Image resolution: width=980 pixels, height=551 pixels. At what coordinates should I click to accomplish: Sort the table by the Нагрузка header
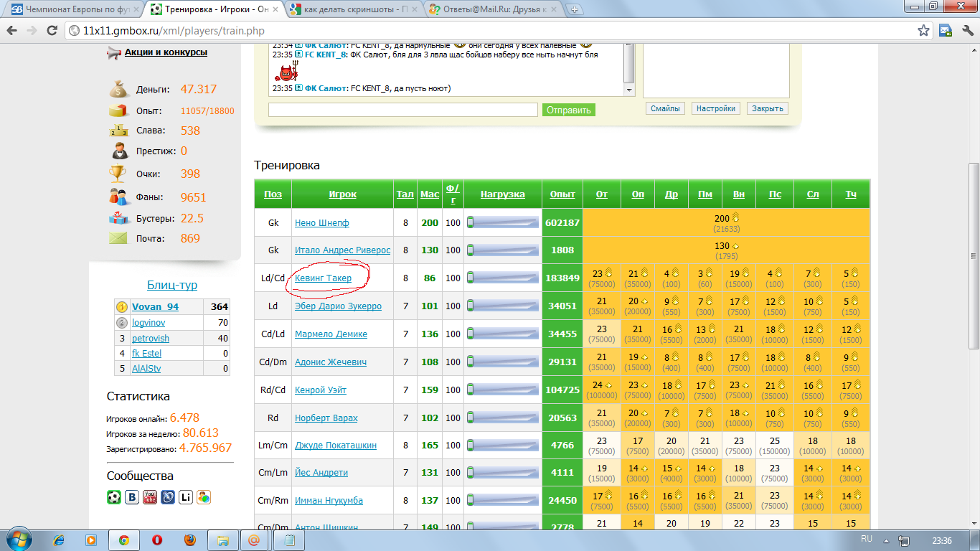click(x=502, y=194)
